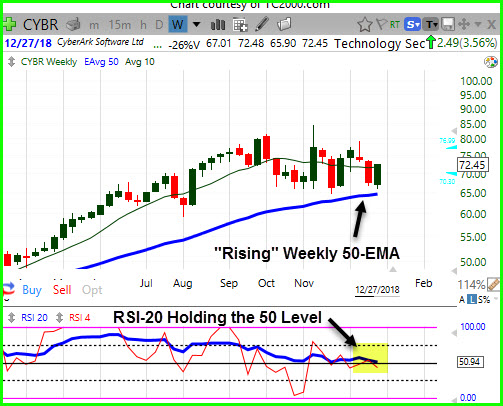503x406 pixels.
Task: Switch to hourly 'h' timeframe
Action: point(143,25)
